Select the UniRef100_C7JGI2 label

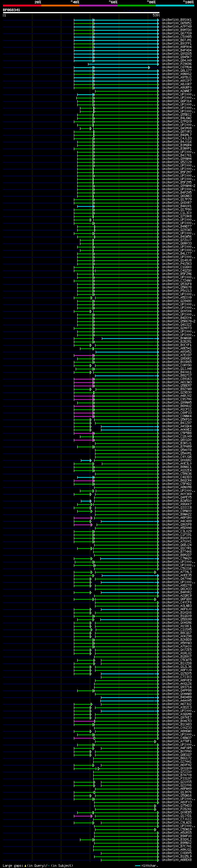[x=176, y=819]
